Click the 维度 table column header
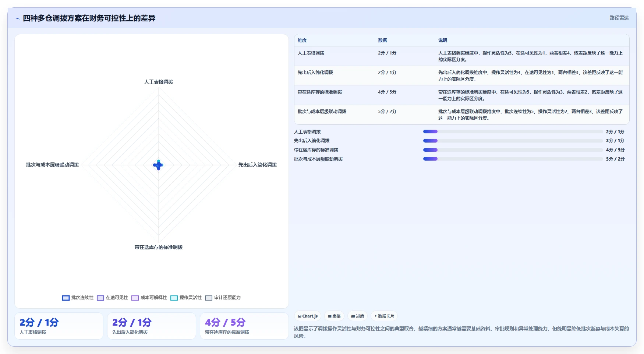 pos(302,41)
